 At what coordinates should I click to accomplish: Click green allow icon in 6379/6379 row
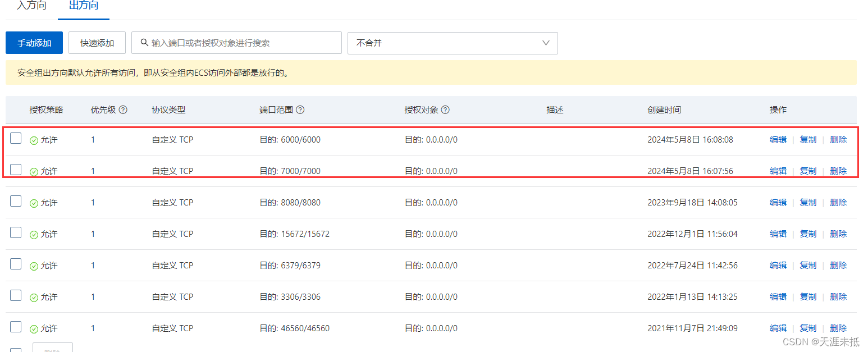coord(34,266)
